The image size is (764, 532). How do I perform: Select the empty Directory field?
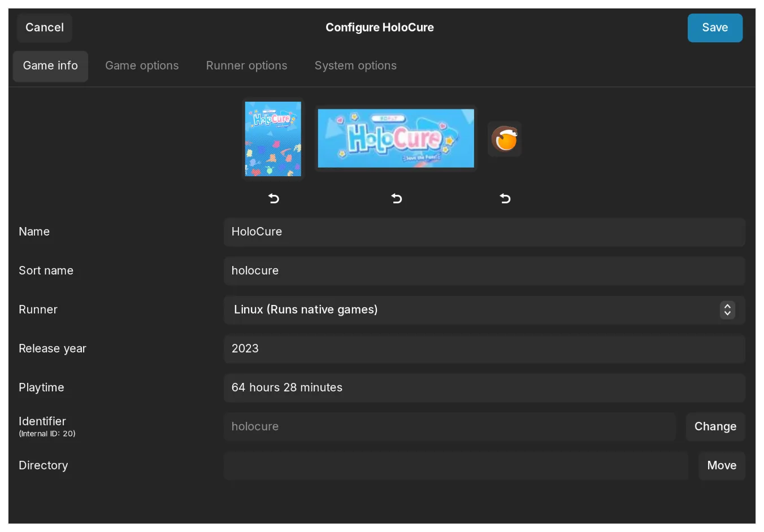pos(455,465)
